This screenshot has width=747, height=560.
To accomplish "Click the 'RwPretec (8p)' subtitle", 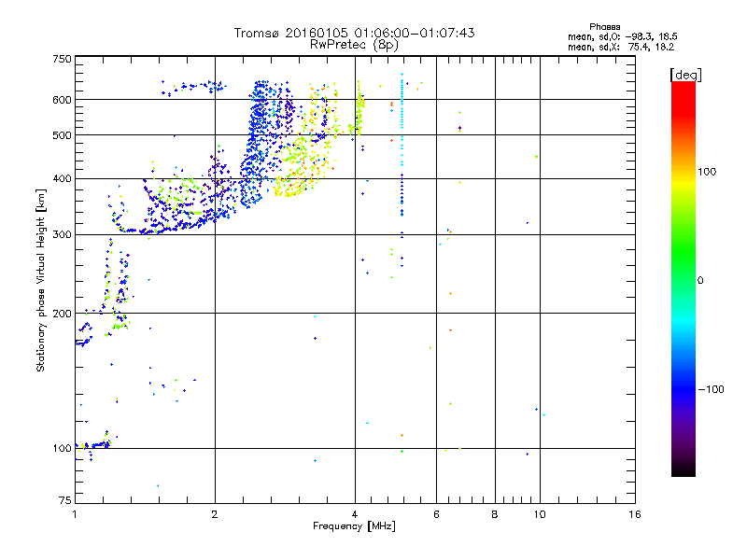I will [354, 45].
